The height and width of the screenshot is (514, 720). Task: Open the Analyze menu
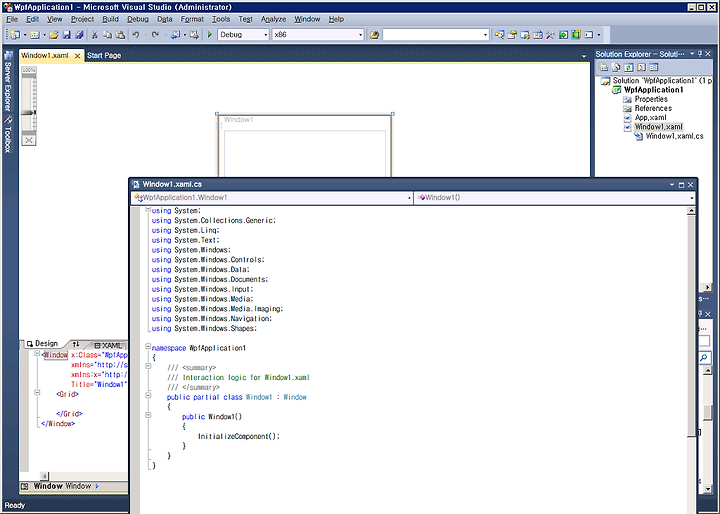[x=273, y=19]
